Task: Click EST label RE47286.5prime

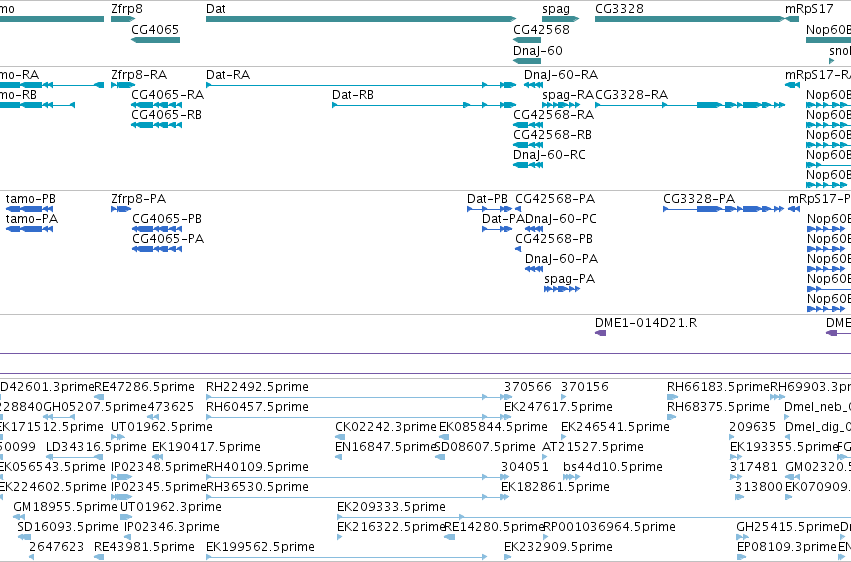Action: click(x=144, y=387)
